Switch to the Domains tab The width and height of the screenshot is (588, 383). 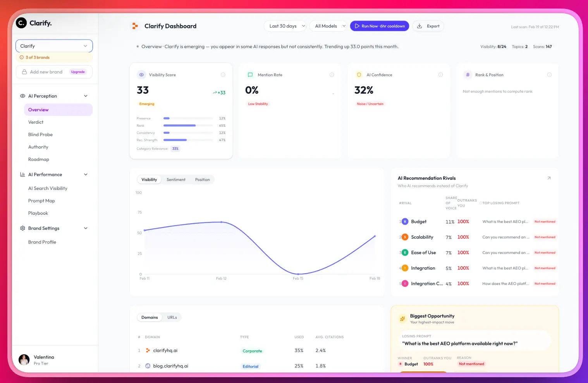coord(150,317)
